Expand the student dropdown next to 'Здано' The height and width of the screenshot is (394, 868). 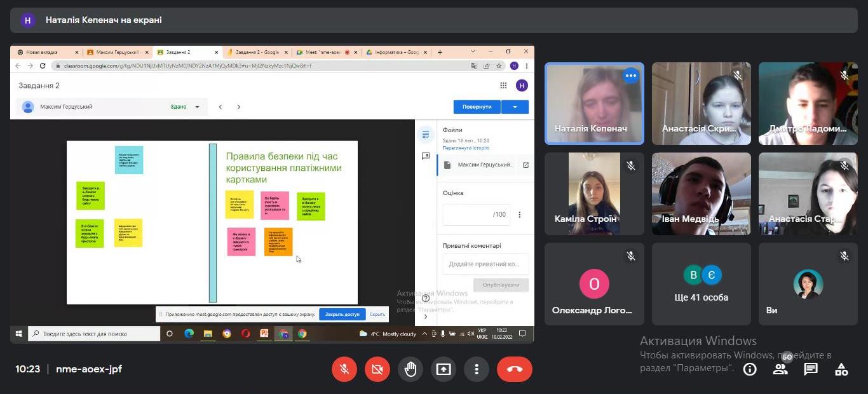pos(197,107)
